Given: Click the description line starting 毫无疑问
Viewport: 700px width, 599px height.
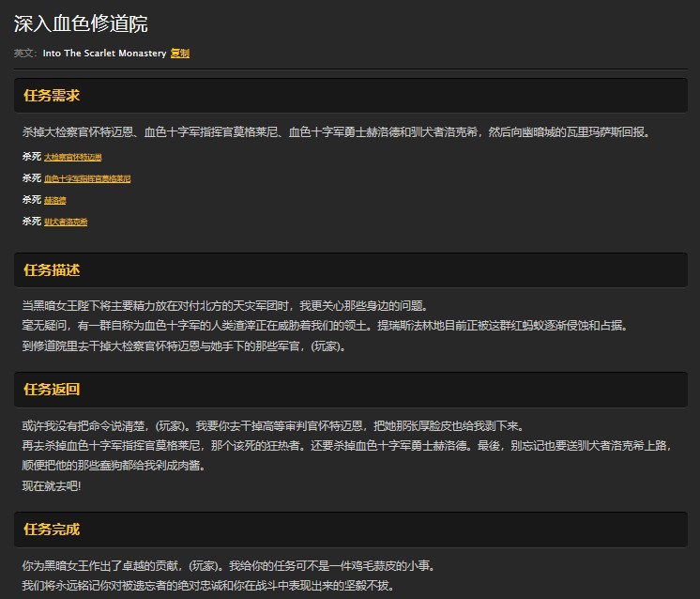Looking at the screenshot, I should point(324,326).
